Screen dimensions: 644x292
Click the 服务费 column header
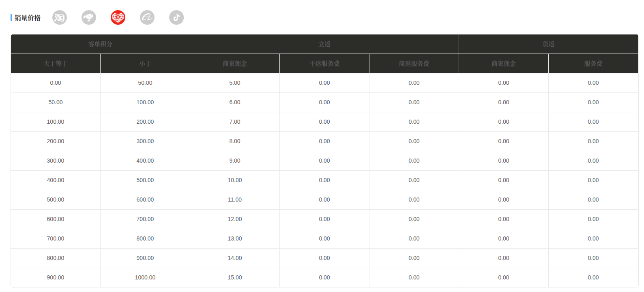point(593,64)
